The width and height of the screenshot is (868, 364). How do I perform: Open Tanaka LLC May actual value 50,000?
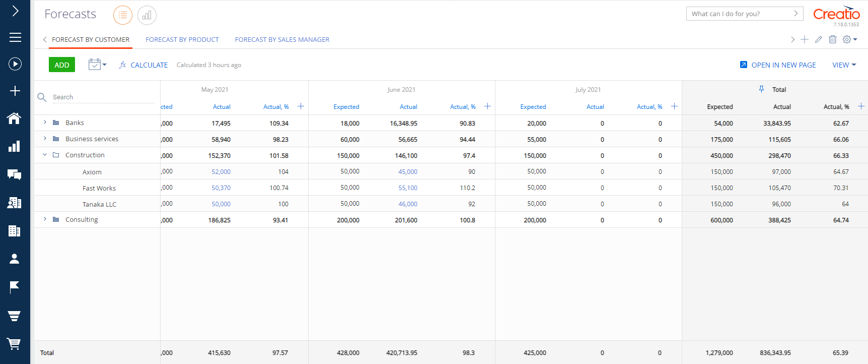point(221,204)
